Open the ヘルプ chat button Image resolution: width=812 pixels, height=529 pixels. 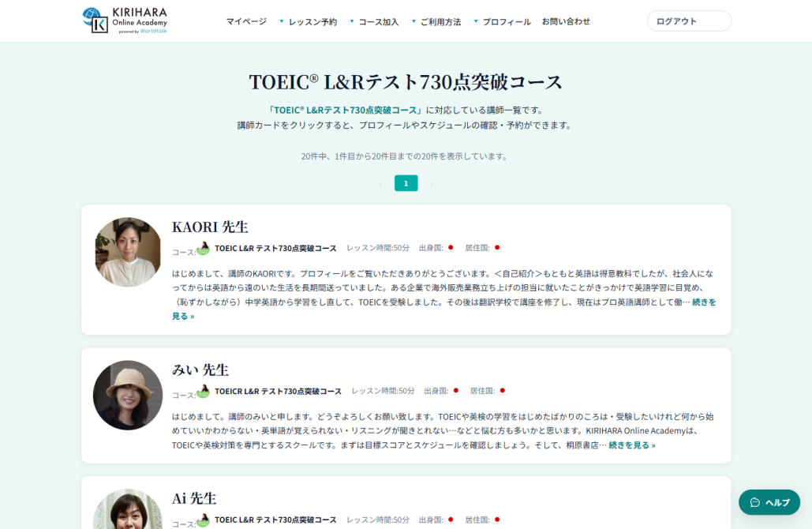coord(769,502)
